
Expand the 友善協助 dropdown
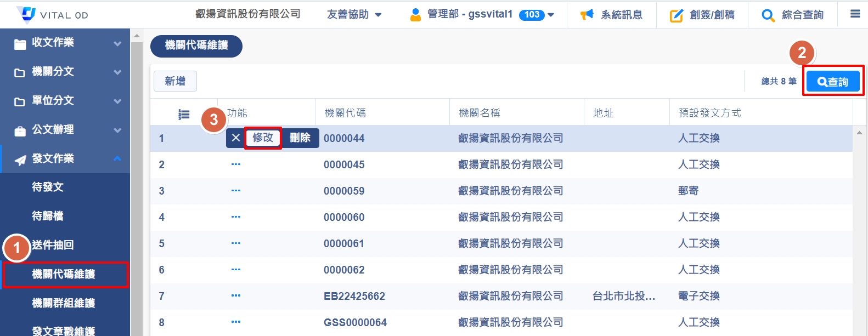tap(354, 15)
